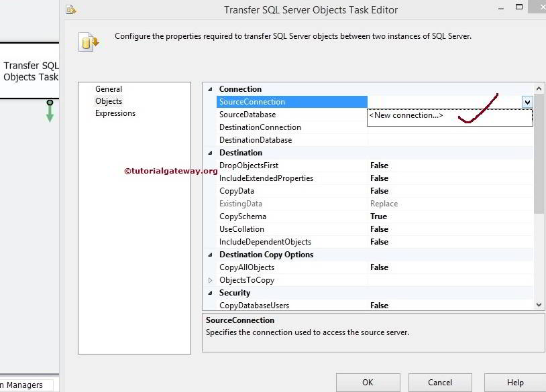Click the False value of IncludeDependentObjects

(379, 242)
